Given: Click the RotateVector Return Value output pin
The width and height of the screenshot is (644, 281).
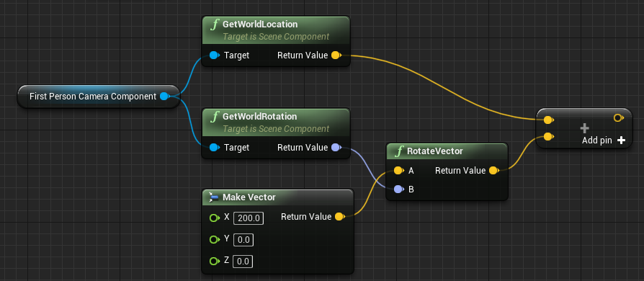Looking at the screenshot, I should pos(494,170).
